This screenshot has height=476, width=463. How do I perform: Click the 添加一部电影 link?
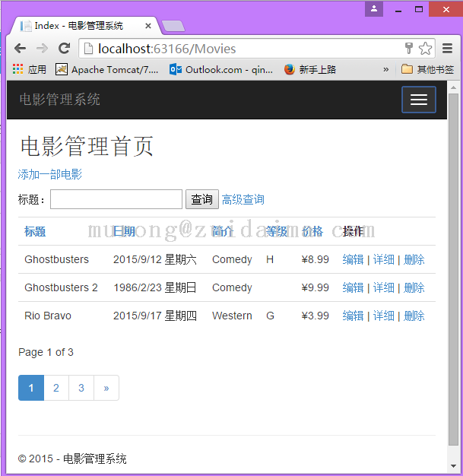pos(50,174)
